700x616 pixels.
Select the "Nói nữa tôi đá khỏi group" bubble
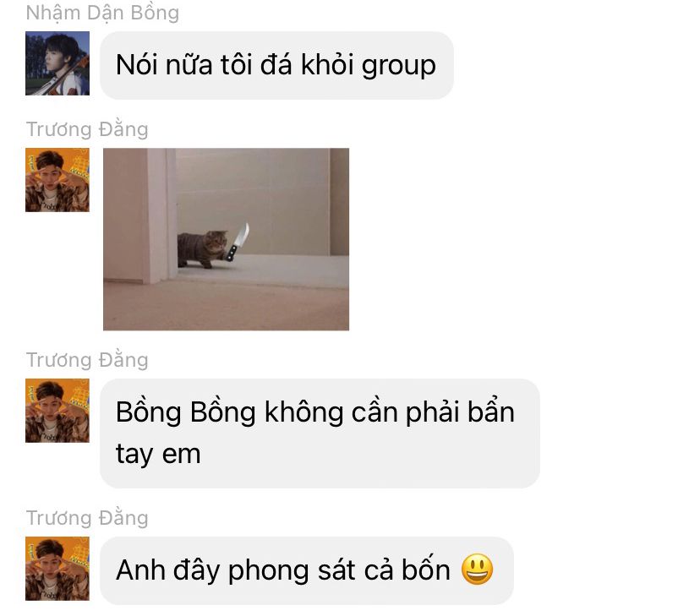[x=276, y=65]
